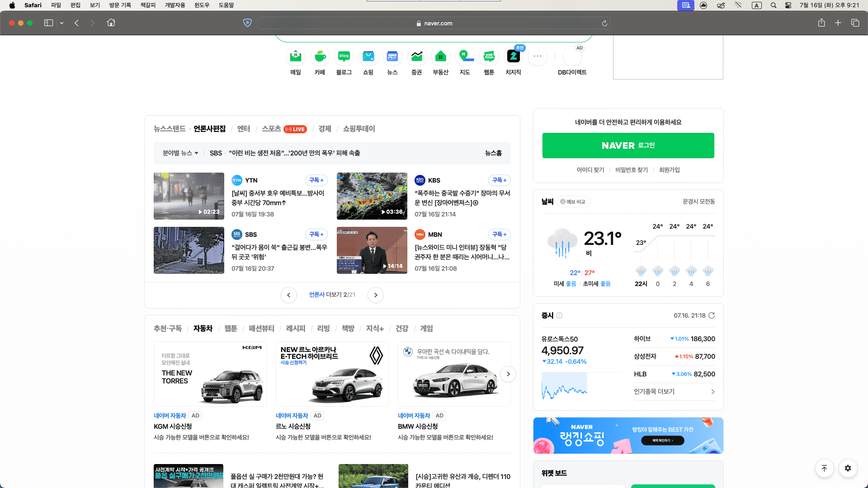
Task: Click the 회원가입 link
Action: coord(669,170)
